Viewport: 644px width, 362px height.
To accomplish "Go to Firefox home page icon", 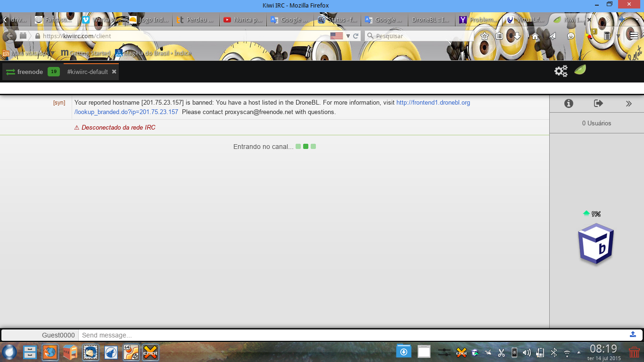I will [x=535, y=36].
